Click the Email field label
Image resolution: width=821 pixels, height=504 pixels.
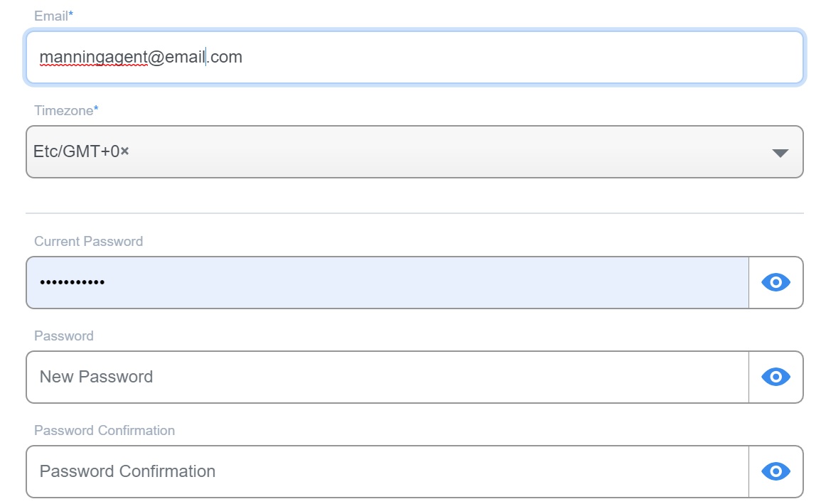pyautogui.click(x=51, y=16)
